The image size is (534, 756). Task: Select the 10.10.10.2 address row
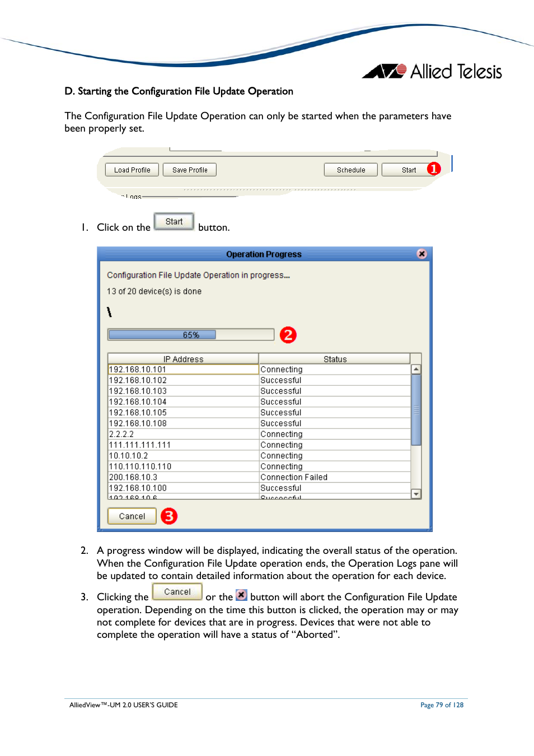pyautogui.click(x=259, y=456)
